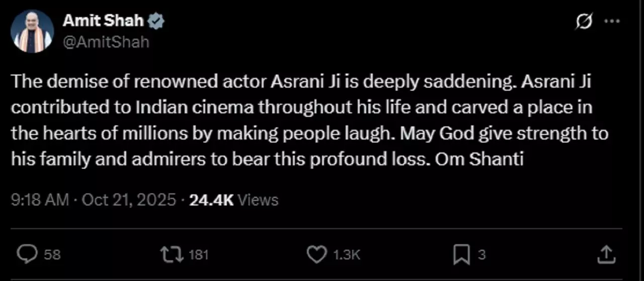
Task: Click the Amit Shah display name
Action: coord(104,21)
